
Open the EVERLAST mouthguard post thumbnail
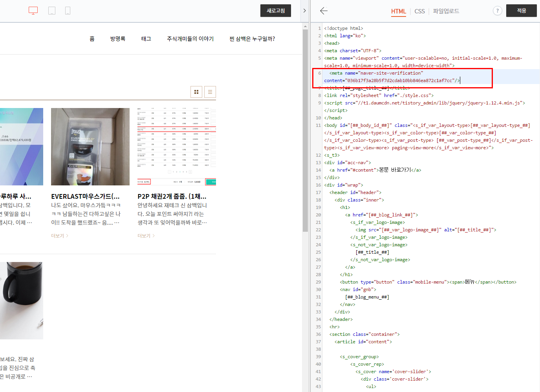point(90,147)
